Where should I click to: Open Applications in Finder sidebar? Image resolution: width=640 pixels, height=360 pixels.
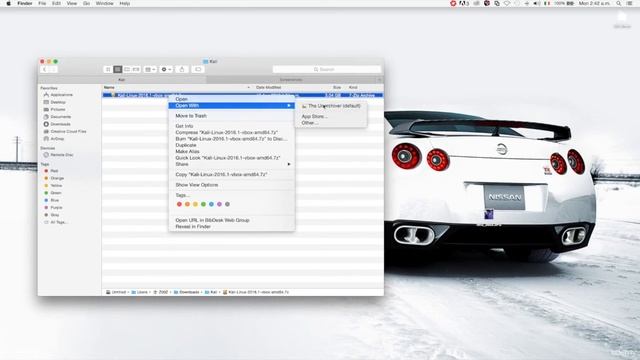coord(61,95)
